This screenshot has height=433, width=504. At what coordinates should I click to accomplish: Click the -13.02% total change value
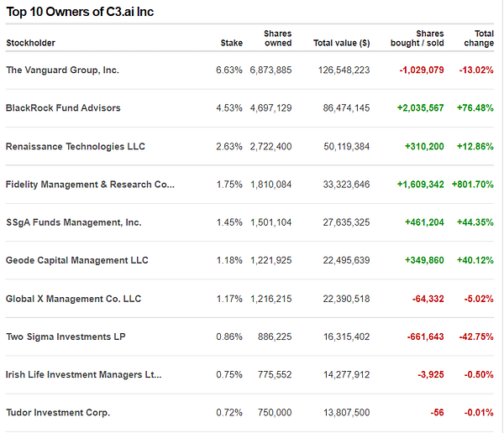click(x=476, y=70)
